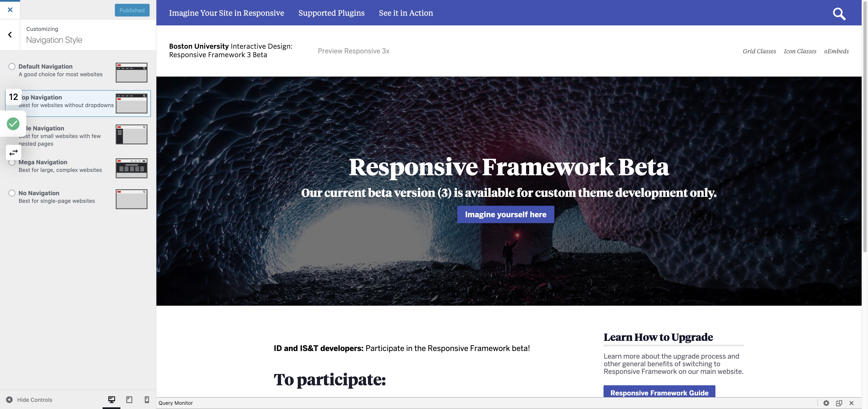
Task: Click Top Navigation layout thumbnail
Action: click(x=131, y=103)
